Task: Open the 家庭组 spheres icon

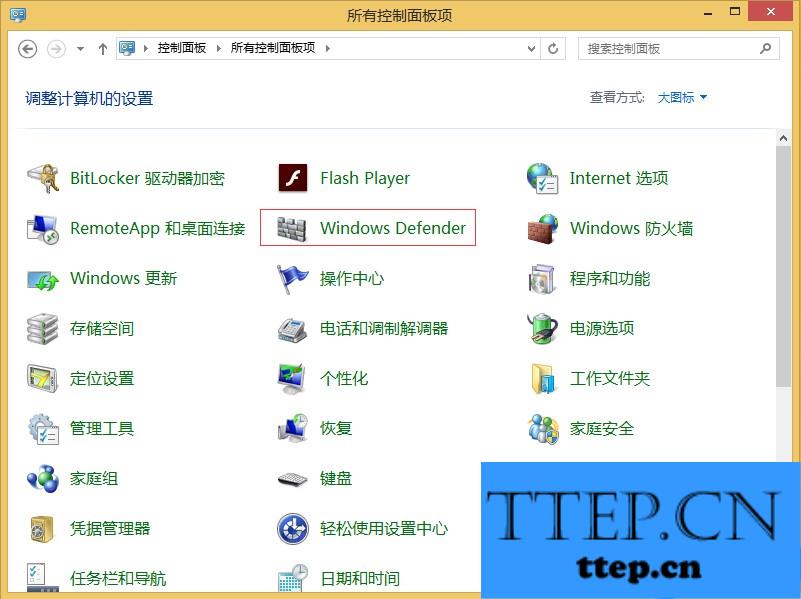Action: [x=43, y=479]
